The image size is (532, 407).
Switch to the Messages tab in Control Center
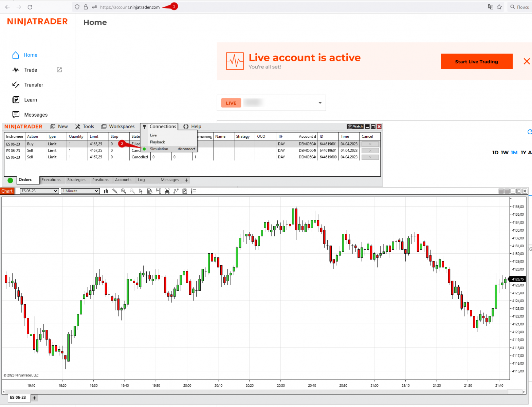point(170,180)
